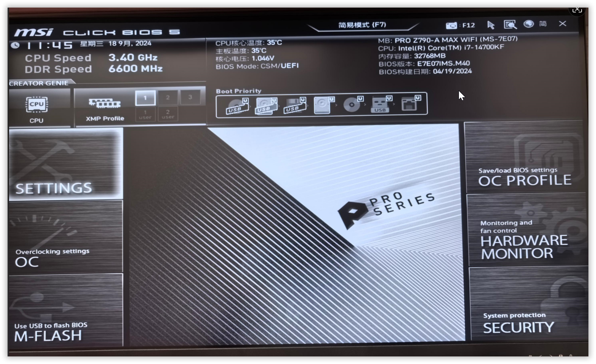Open the HARDWARE MONITOR tile
Screen dimensions: 596x364
click(526, 230)
